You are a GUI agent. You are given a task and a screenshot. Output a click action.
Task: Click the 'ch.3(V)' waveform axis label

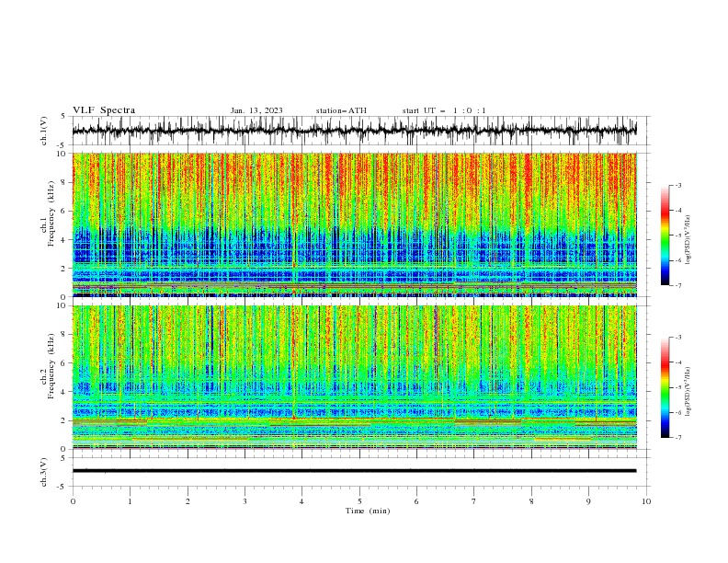pyautogui.click(x=44, y=472)
